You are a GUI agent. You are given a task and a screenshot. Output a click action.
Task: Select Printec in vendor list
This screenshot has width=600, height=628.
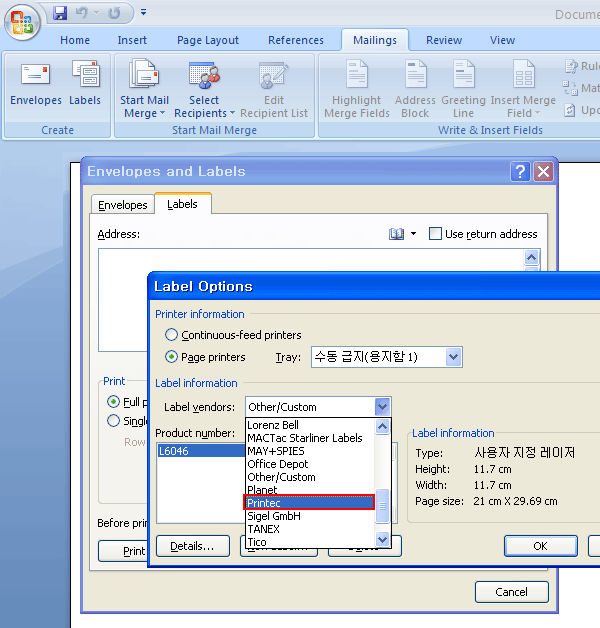(309, 503)
